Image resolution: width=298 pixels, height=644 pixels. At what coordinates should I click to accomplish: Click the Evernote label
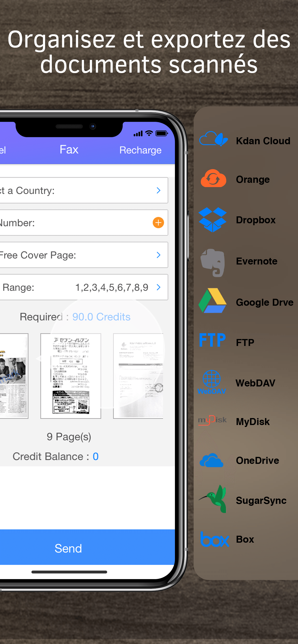pos(257,261)
